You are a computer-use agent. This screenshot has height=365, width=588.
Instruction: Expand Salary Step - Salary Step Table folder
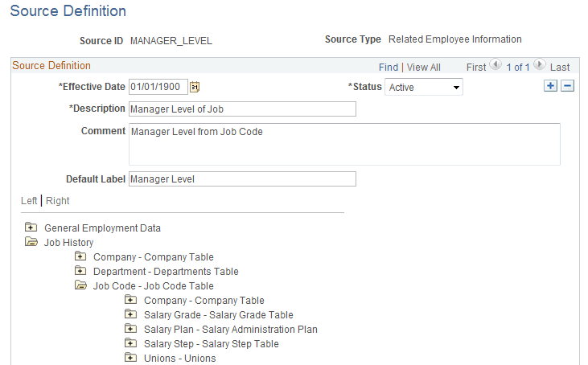coord(130,342)
